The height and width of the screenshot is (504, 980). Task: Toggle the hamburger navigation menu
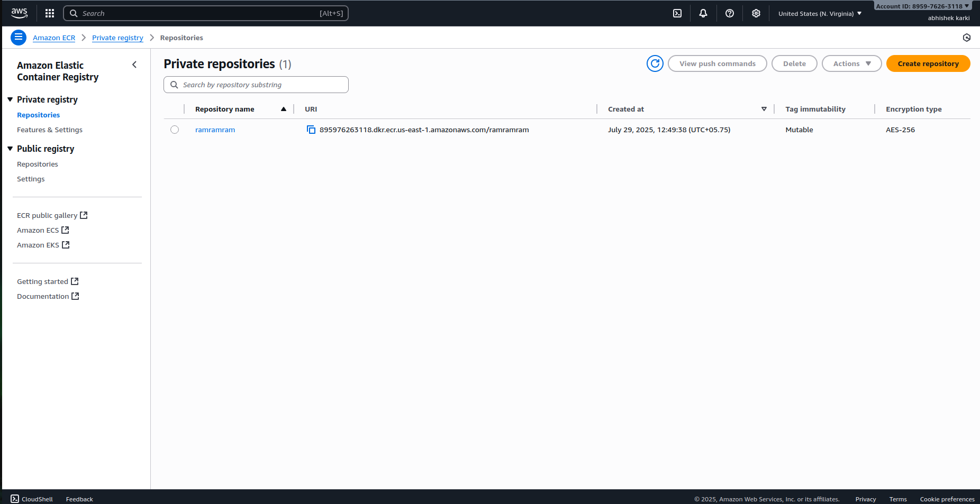pos(19,38)
